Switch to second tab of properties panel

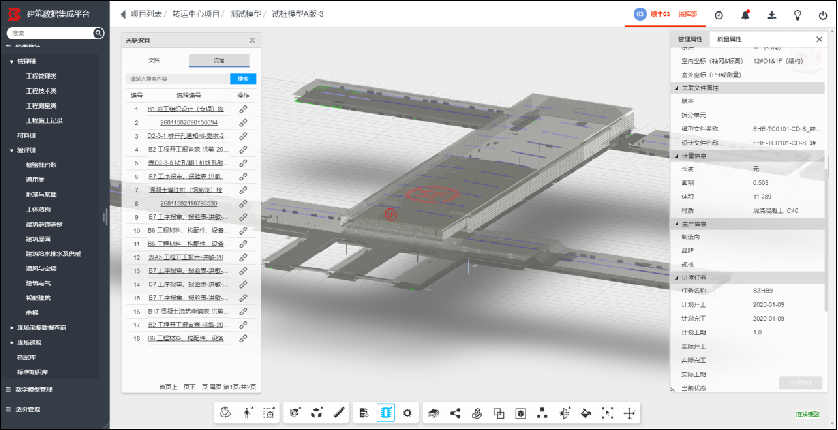[x=729, y=39]
